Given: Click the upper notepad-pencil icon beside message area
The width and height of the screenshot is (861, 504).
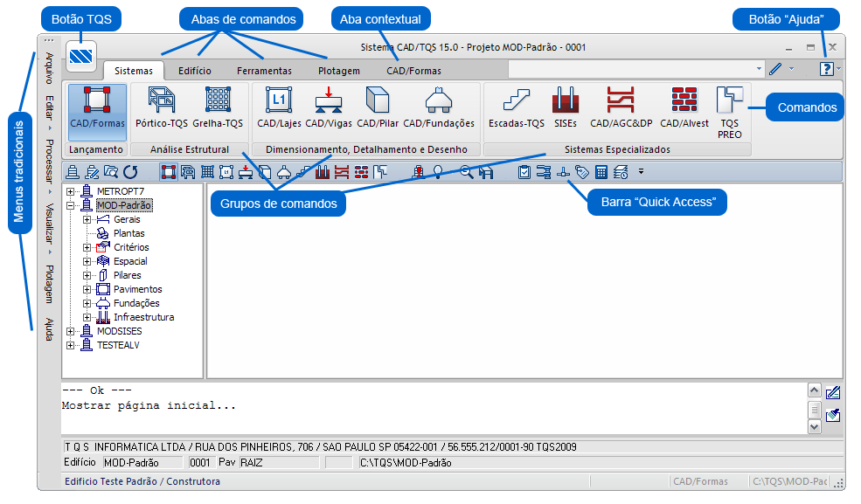Looking at the screenshot, I should pos(833,392).
